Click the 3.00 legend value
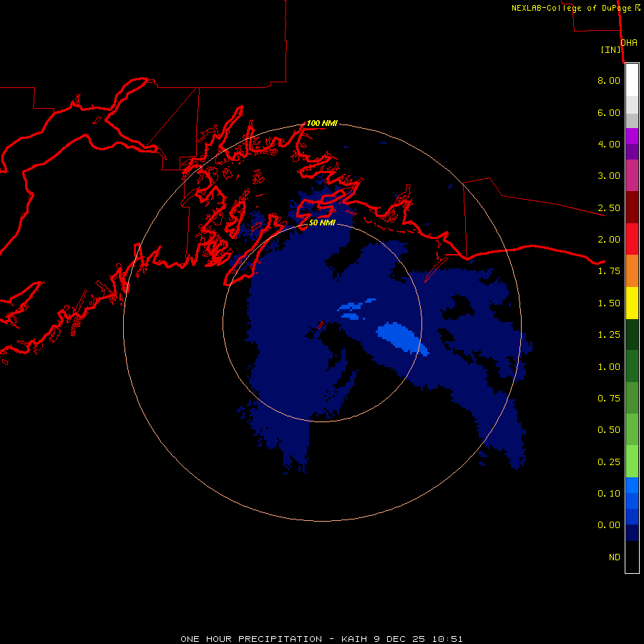This screenshot has height=644, width=644. coord(609,176)
